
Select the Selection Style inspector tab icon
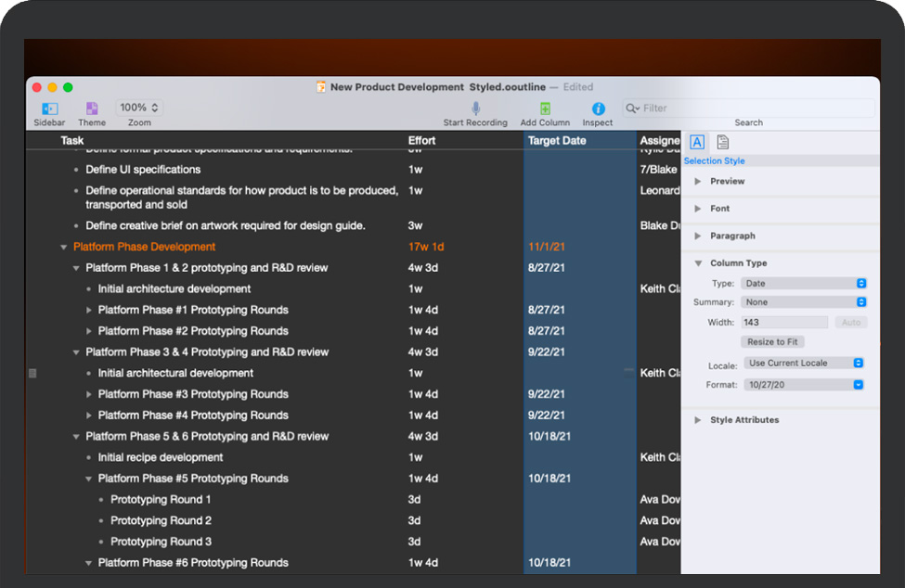[x=697, y=142]
